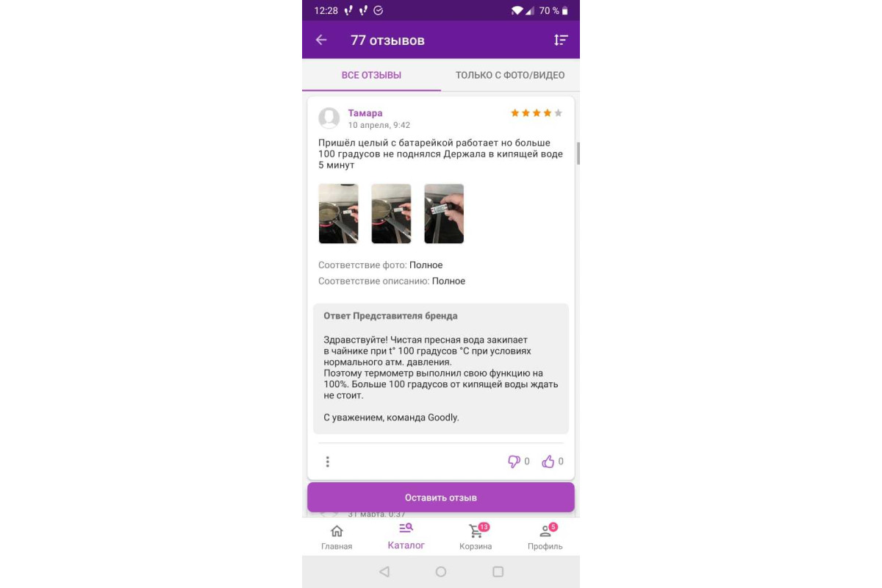
Task: Tap the thumbs-up like icon
Action: (548, 462)
